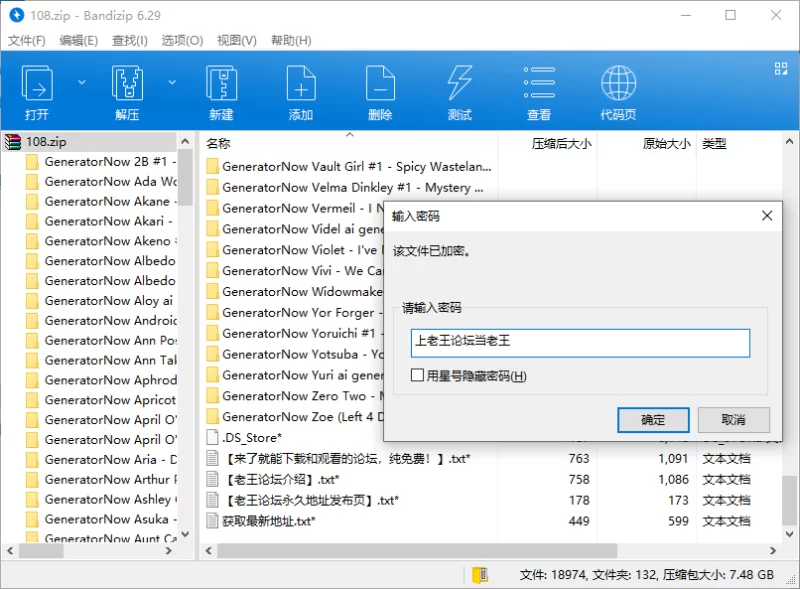The height and width of the screenshot is (589, 800).
Task: Click the text file icon of 获取最新地址.txt
Action: click(x=213, y=521)
